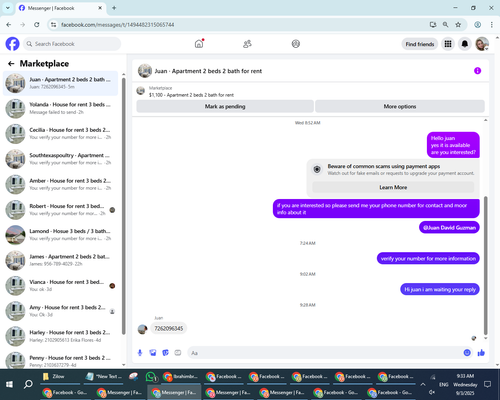This screenshot has width=500, height=400.
Task: Click More options button
Action: 400,106
